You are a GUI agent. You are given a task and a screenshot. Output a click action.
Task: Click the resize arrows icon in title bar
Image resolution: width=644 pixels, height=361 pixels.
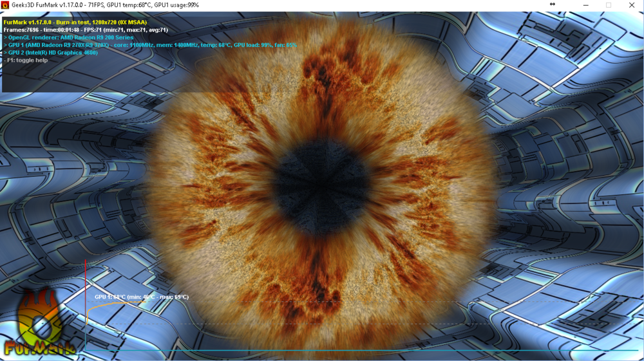(553, 4)
